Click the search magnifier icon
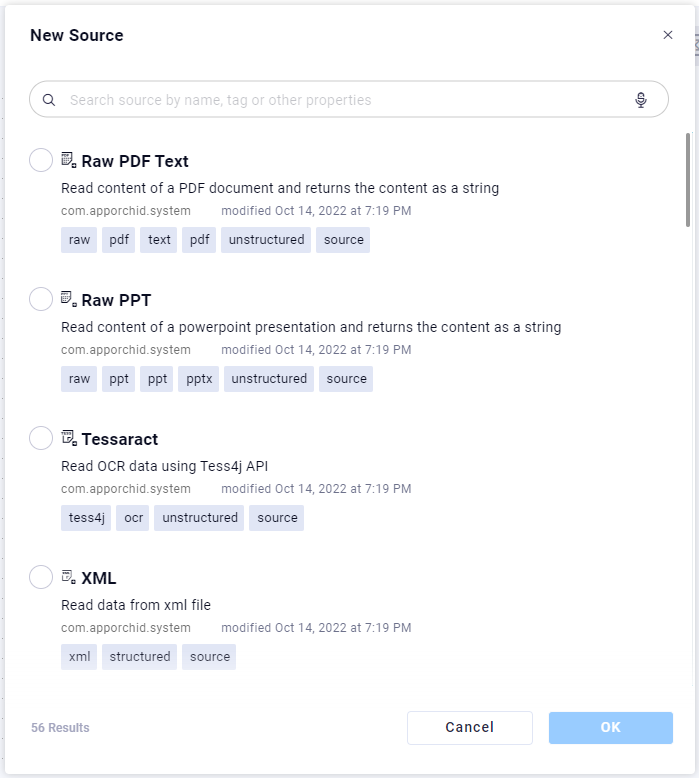The image size is (699, 778). tap(49, 100)
